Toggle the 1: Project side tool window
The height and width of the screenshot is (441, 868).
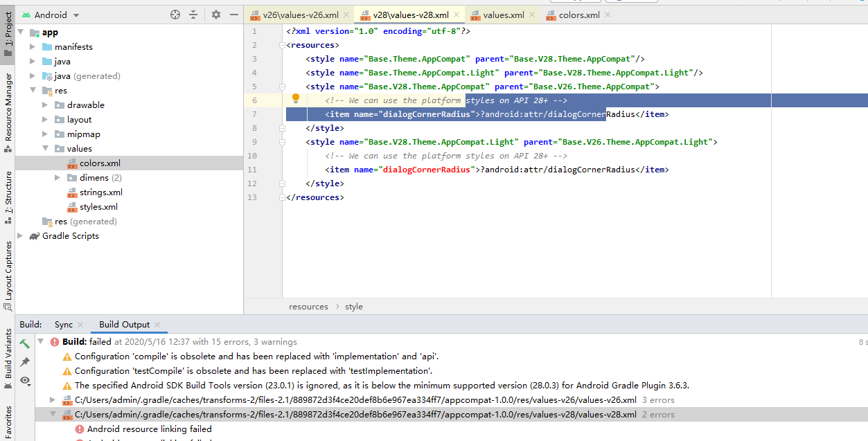point(8,34)
